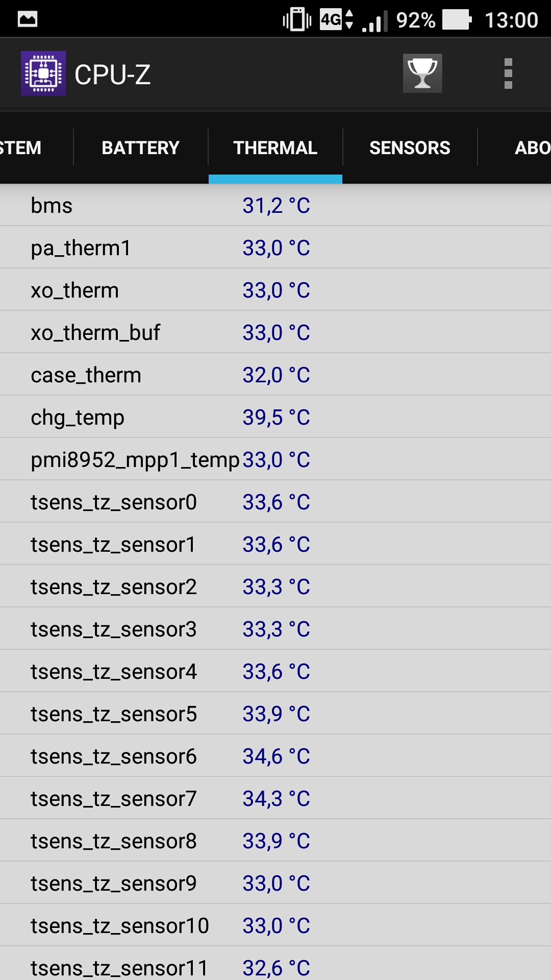Select the chg_temp 39,5 °C row
Viewport: 551px width, 980px height.
[x=275, y=417]
